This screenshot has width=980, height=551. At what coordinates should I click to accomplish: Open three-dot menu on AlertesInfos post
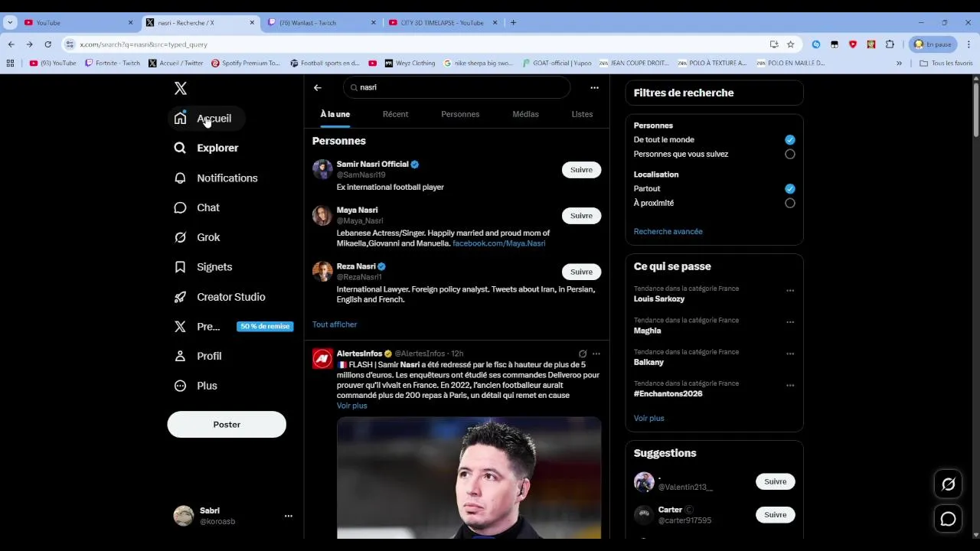click(x=596, y=354)
